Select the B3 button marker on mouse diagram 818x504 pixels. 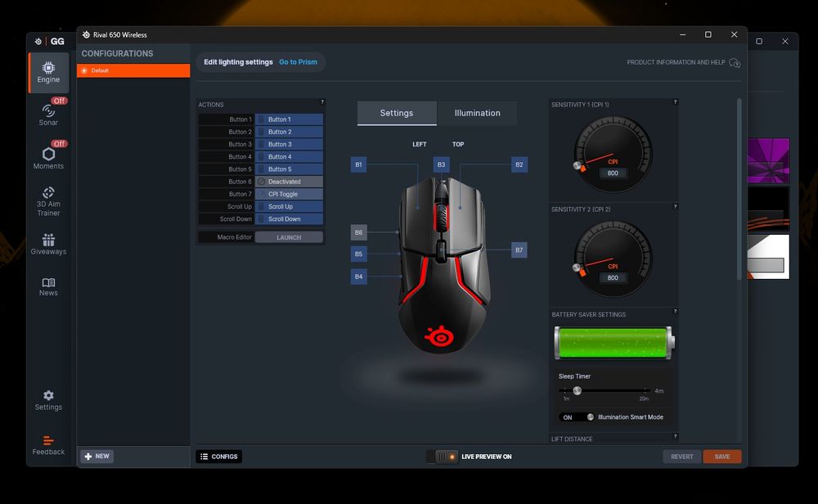(442, 164)
